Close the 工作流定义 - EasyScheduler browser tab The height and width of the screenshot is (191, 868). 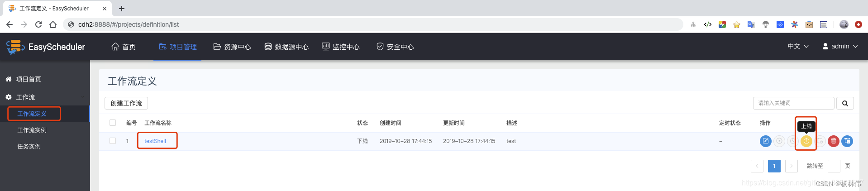(x=105, y=8)
